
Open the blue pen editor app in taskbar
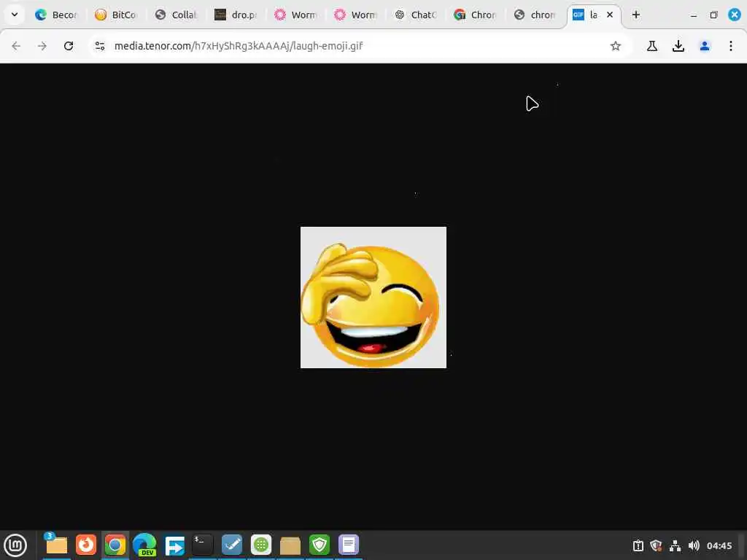(232, 544)
